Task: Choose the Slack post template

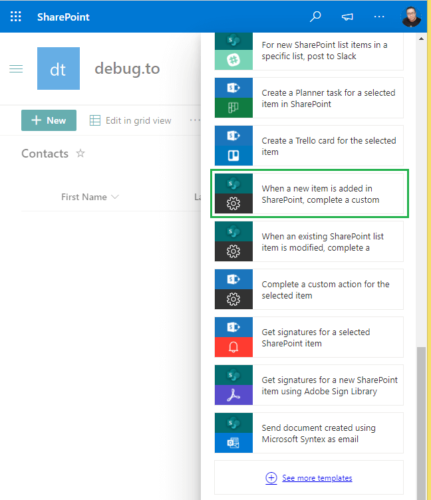Action: coord(309,51)
